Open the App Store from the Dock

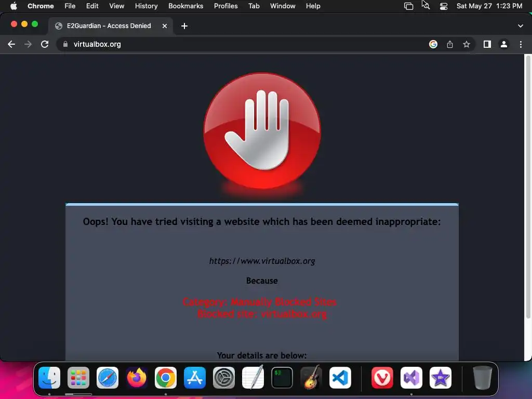click(195, 378)
